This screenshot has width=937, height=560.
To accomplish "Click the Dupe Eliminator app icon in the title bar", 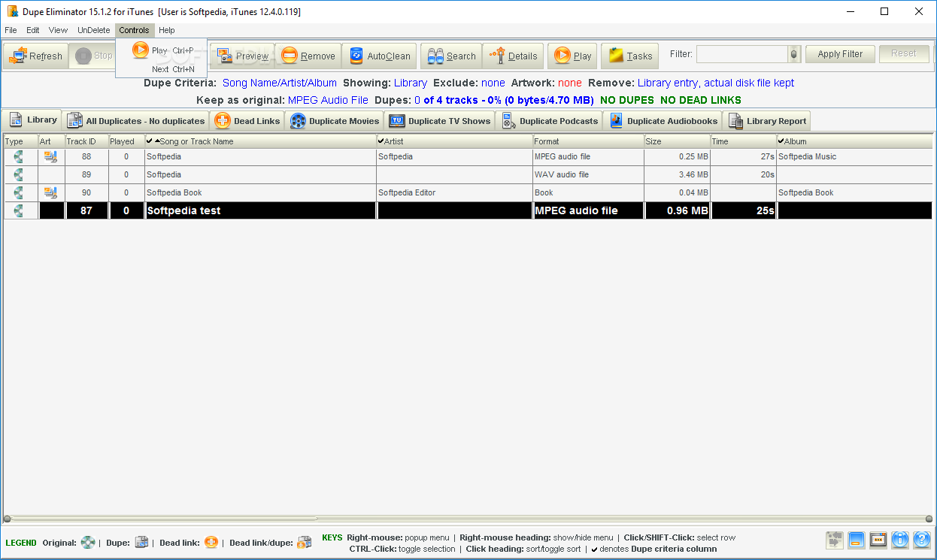I will click(11, 11).
